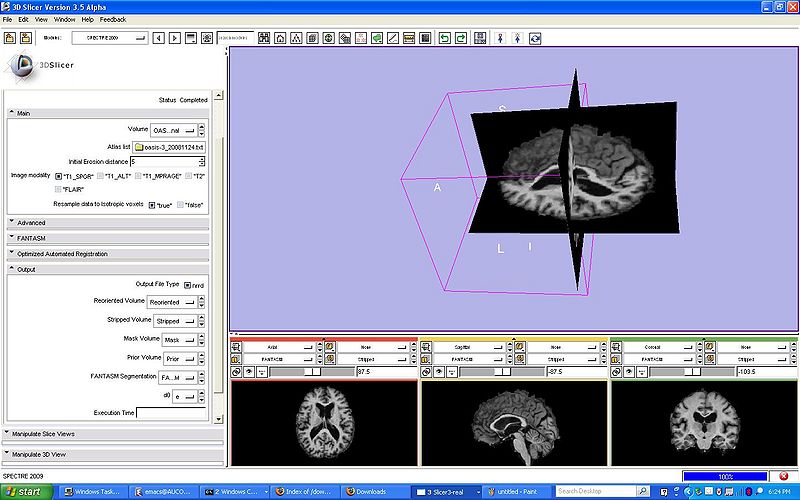
Task: Open the ruler Measurements icon
Action: click(x=409, y=38)
